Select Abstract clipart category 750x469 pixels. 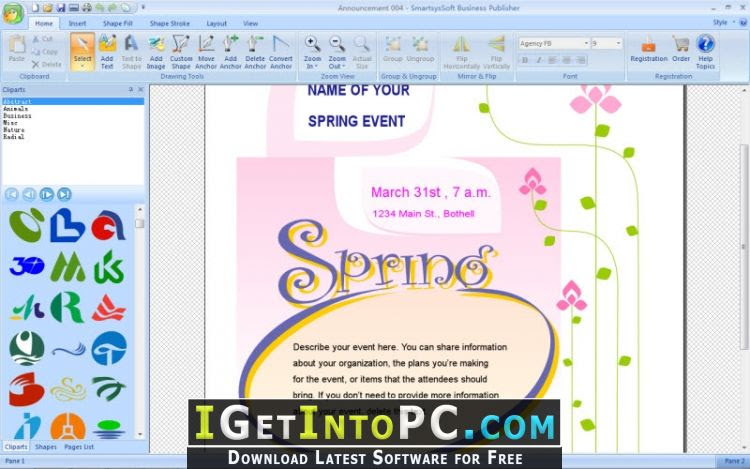[73, 101]
